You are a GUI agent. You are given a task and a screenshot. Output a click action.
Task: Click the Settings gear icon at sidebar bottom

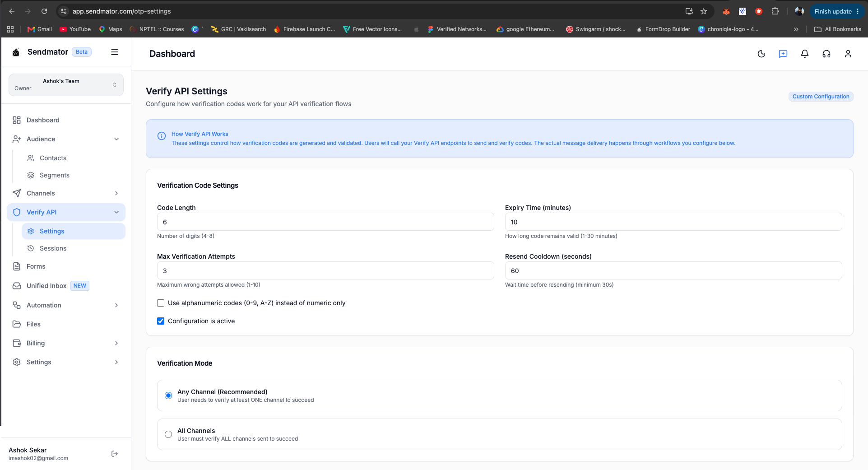17,362
